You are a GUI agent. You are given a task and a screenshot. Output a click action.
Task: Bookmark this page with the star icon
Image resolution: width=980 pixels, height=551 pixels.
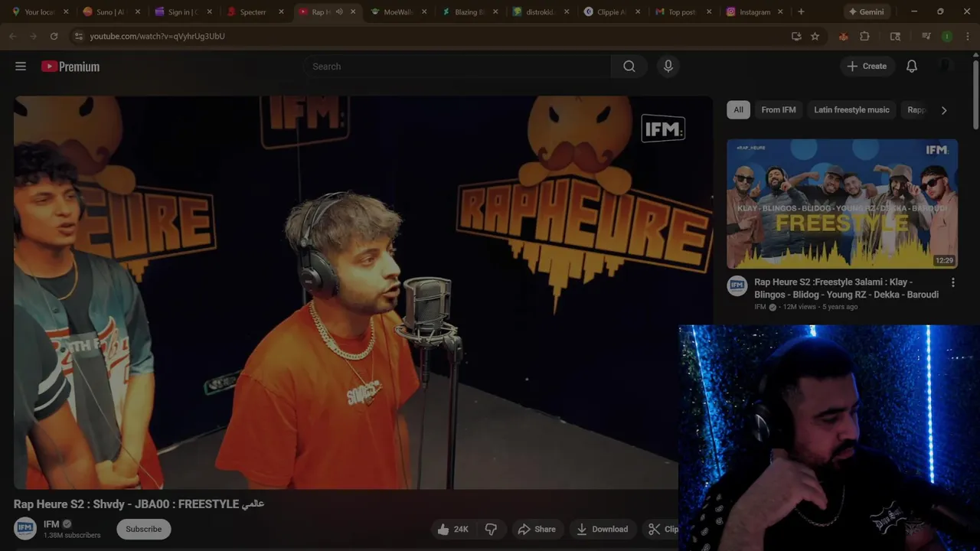[x=815, y=36]
